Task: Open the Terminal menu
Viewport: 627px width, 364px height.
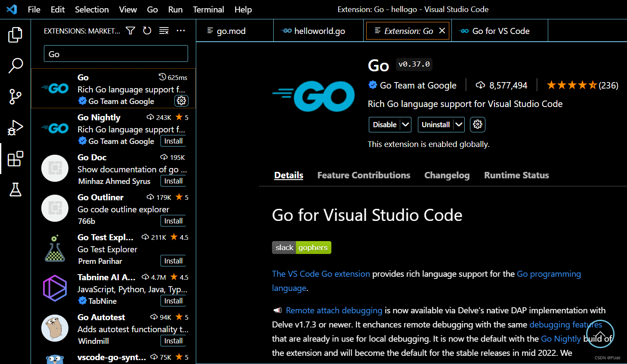Action: [208, 9]
